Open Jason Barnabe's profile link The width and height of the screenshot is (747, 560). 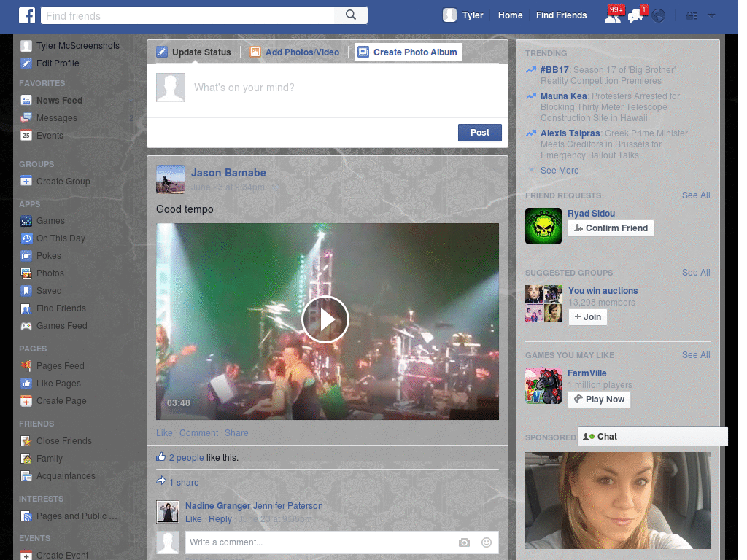point(228,173)
